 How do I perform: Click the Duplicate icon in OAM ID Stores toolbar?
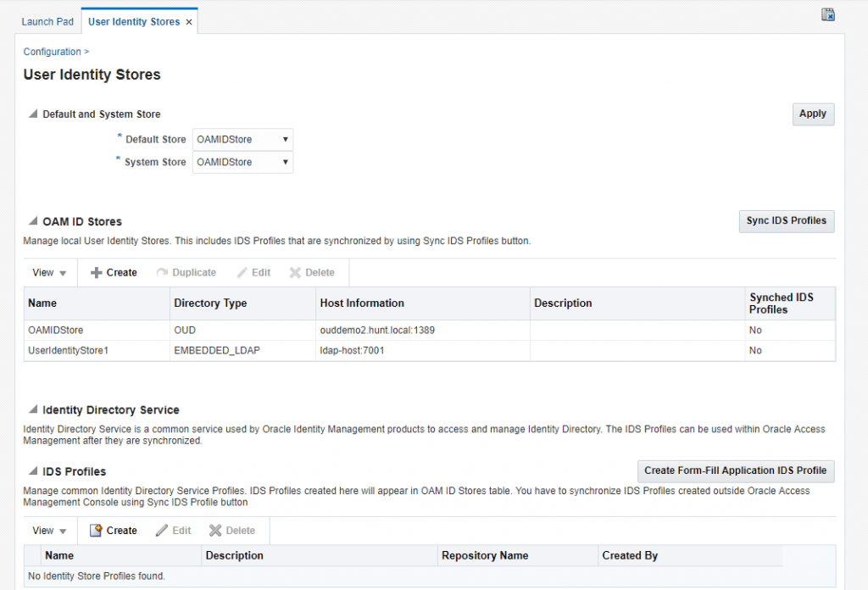[163, 273]
